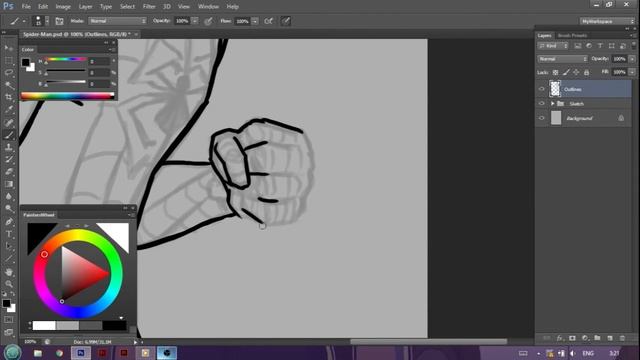The image size is (640, 360).
Task: Select the Background layer
Action: 584,118
